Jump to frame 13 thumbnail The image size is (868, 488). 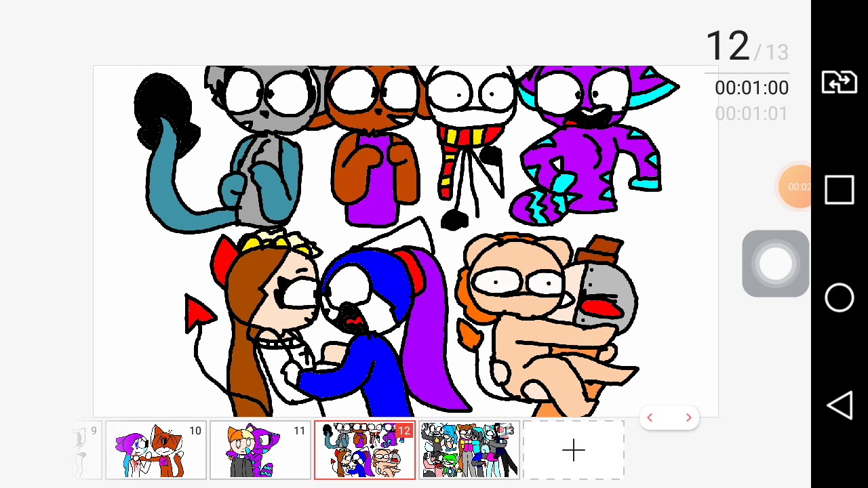click(x=469, y=450)
